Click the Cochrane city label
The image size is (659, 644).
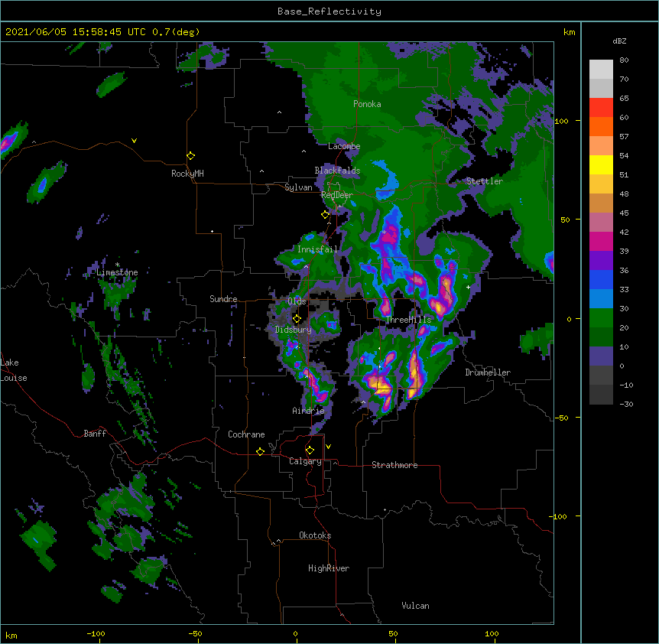[x=246, y=434]
